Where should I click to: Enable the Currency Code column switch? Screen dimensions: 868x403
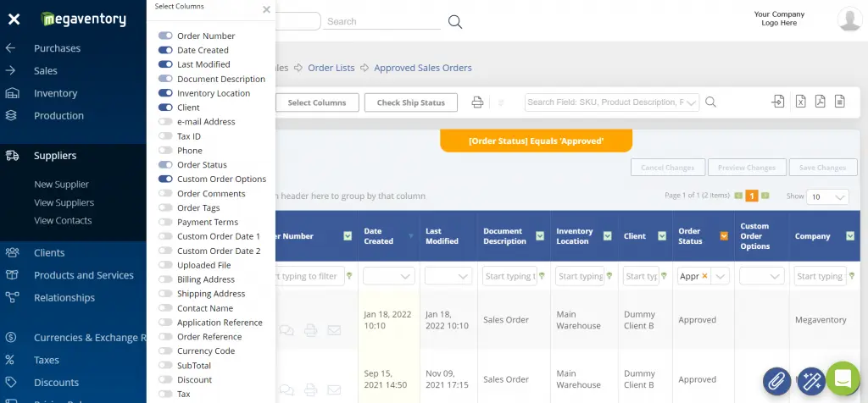point(165,351)
